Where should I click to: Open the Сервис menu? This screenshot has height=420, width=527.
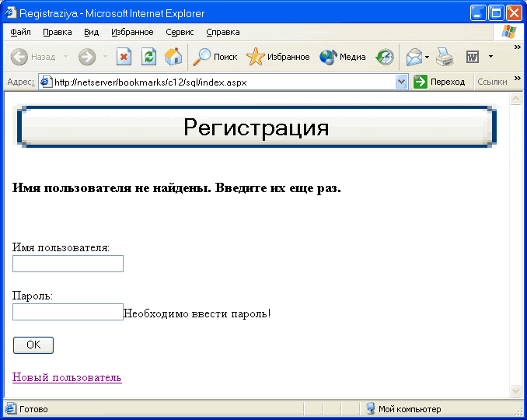click(x=180, y=32)
